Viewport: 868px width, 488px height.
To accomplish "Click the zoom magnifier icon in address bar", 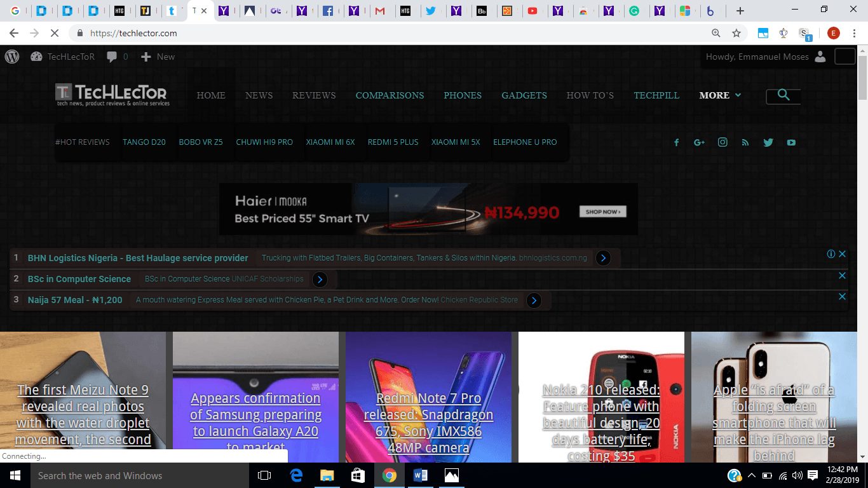I will click(x=716, y=33).
